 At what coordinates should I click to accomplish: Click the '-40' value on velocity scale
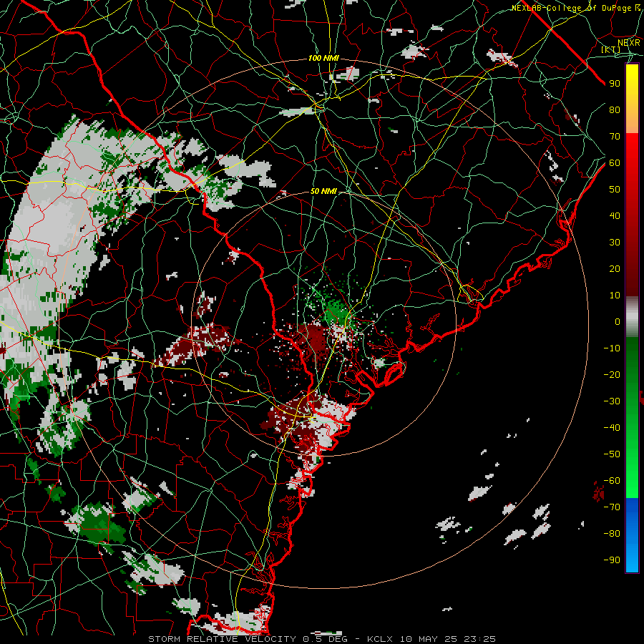tap(612, 428)
